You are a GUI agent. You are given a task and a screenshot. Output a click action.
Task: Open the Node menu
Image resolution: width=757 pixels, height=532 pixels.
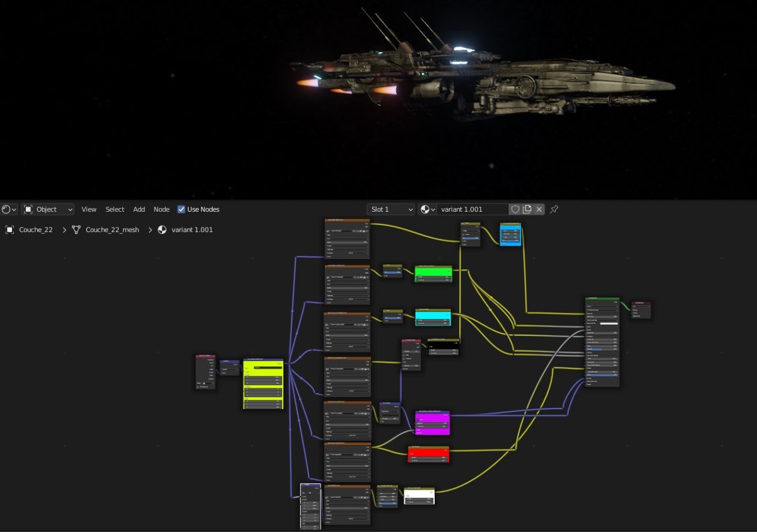pyautogui.click(x=161, y=209)
